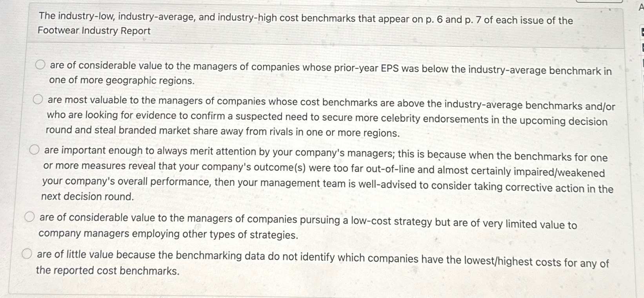Click the partially visible element below the 'A' label
This screenshot has height=298, width=644.
point(642,30)
